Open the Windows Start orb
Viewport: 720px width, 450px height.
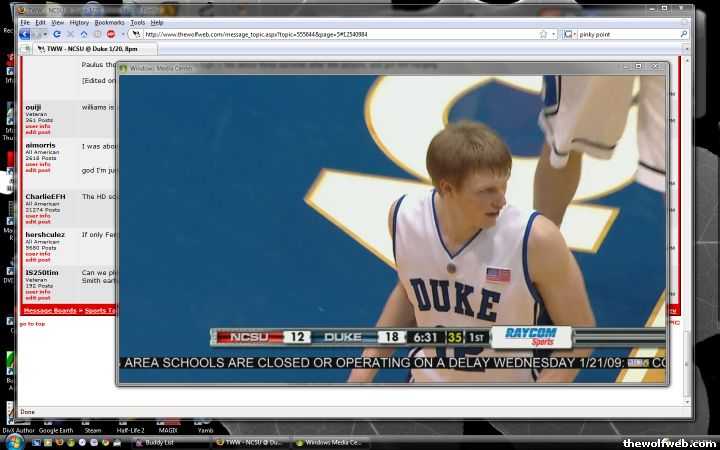click(10, 441)
